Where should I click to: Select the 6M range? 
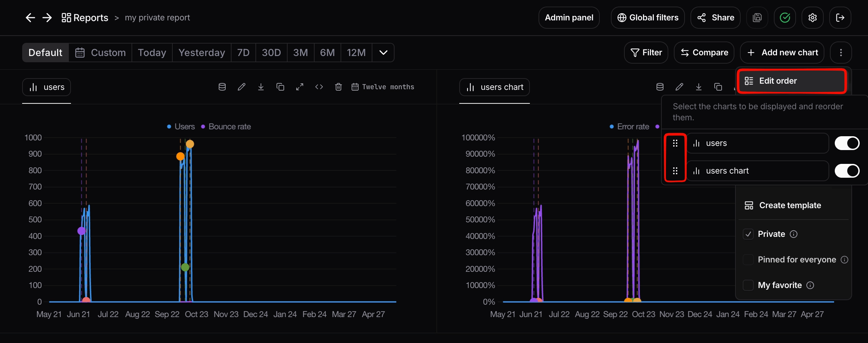(x=327, y=53)
